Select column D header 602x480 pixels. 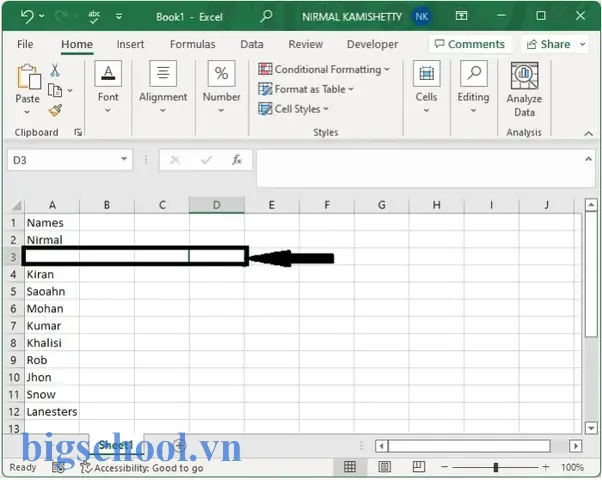[217, 205]
